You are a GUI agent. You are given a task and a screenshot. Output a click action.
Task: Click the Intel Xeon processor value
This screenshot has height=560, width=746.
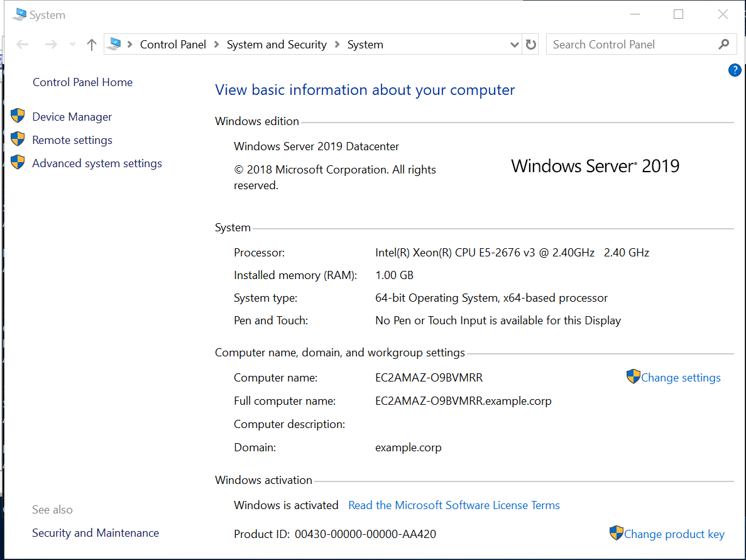point(512,253)
